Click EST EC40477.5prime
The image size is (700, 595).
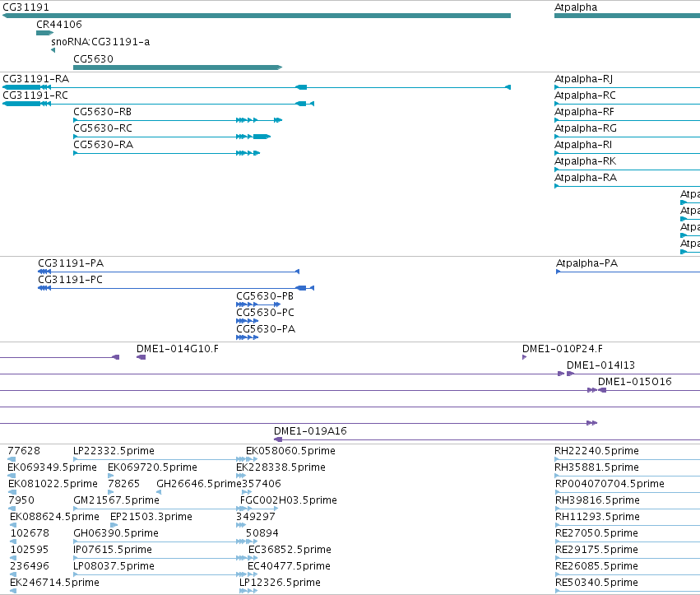pos(289,566)
